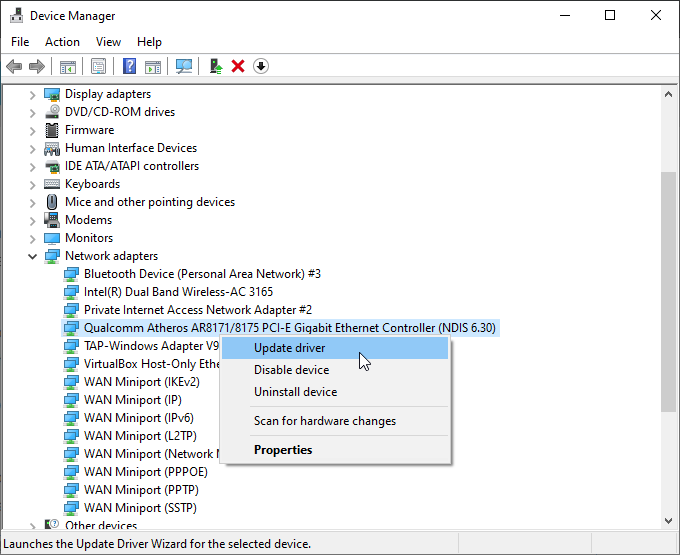Image resolution: width=680 pixels, height=555 pixels.
Task: Click the Mice and other pointing devices icon
Action: [52, 202]
